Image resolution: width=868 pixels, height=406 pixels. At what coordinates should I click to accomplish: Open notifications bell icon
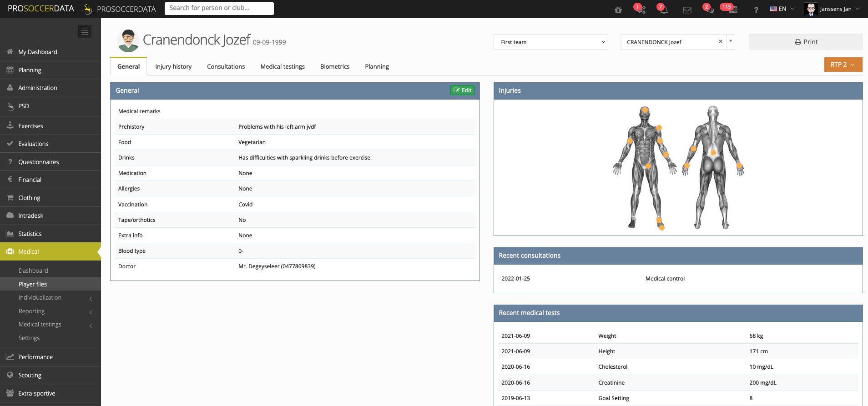pyautogui.click(x=663, y=10)
